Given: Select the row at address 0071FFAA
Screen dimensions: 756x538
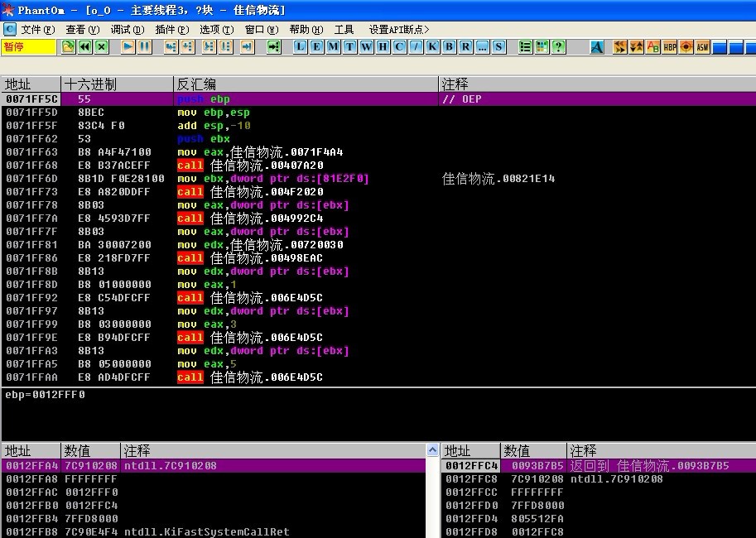Looking at the screenshot, I should pyautogui.click(x=378, y=377).
